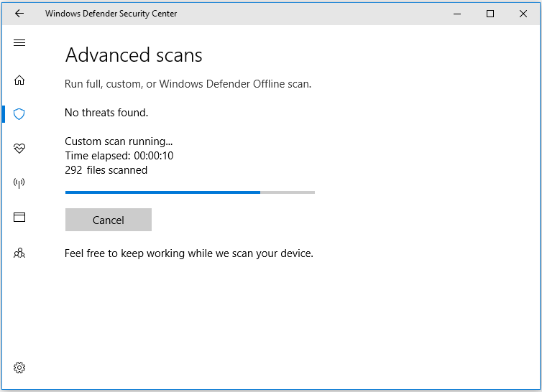Go back using the back arrow
The image size is (542, 392).
pos(19,14)
